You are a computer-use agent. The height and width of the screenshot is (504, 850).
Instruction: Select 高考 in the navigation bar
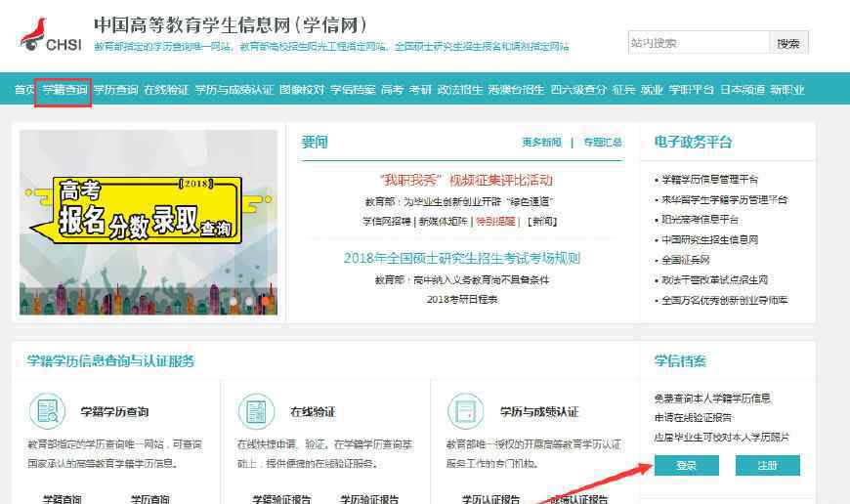click(x=392, y=90)
